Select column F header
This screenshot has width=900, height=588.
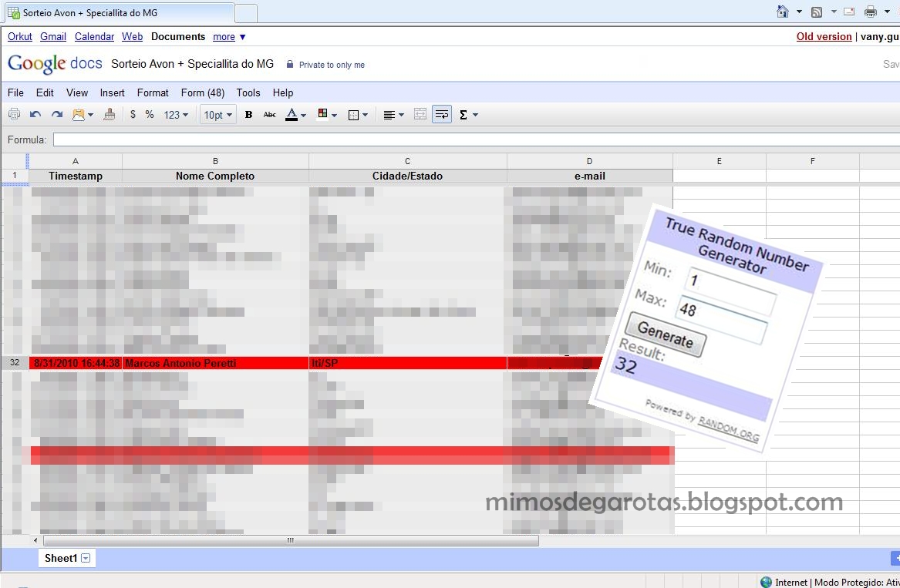point(812,161)
